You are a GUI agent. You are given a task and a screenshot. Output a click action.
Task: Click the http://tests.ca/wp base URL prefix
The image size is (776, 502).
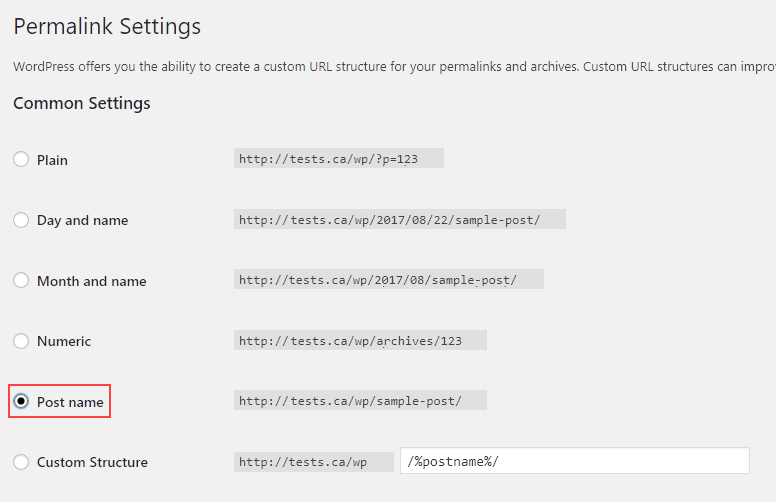pyautogui.click(x=314, y=462)
